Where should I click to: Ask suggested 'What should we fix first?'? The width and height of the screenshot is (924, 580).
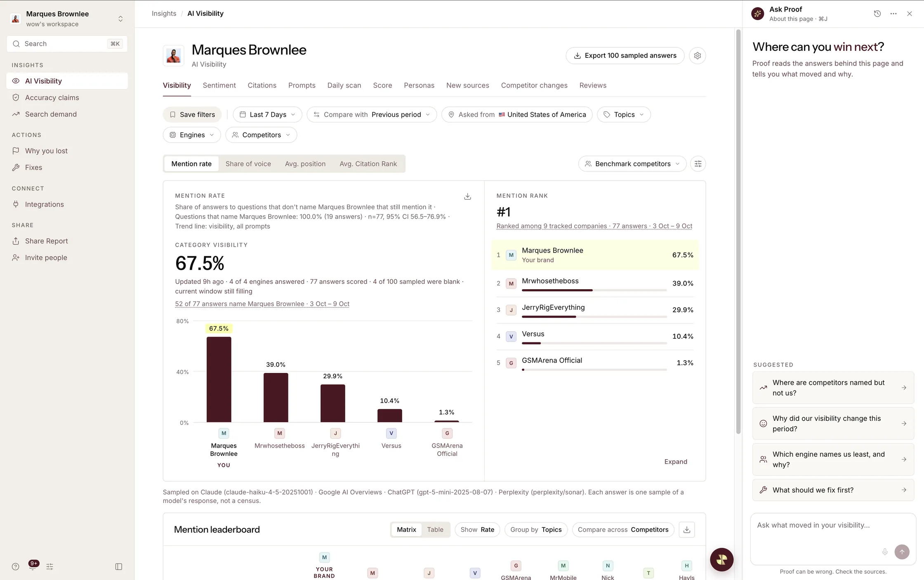tap(833, 490)
